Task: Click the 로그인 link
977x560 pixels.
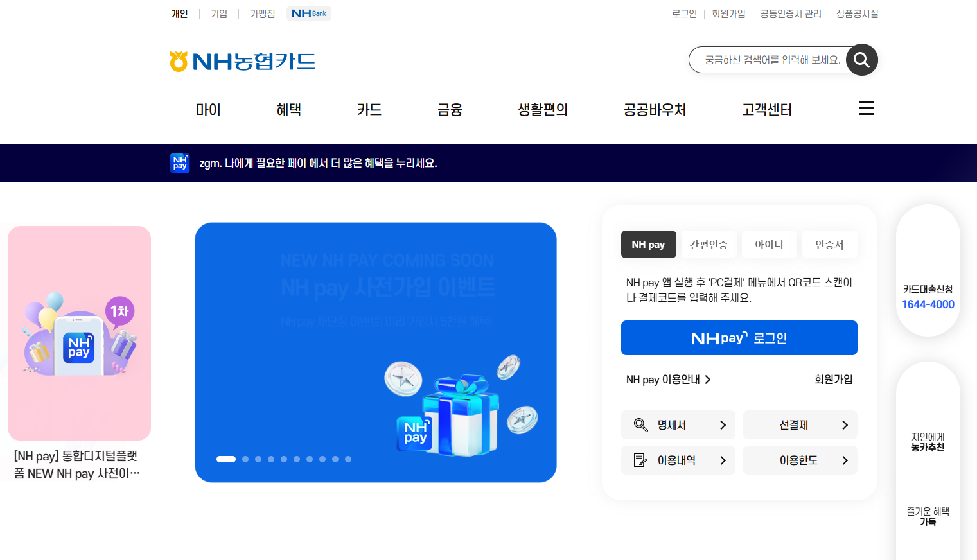Action: [684, 13]
